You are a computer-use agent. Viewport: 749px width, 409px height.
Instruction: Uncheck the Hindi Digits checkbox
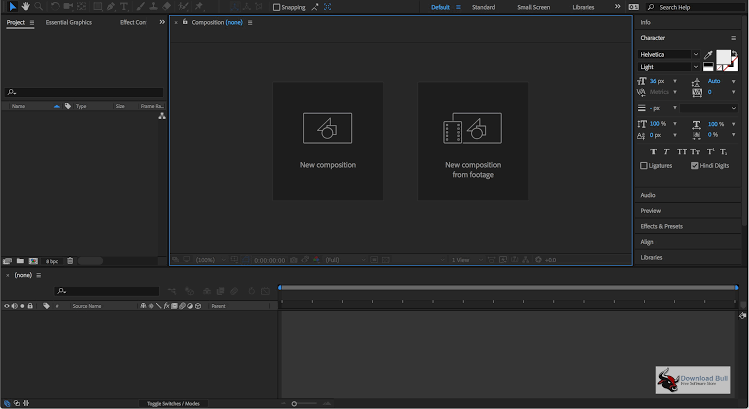[695, 165]
